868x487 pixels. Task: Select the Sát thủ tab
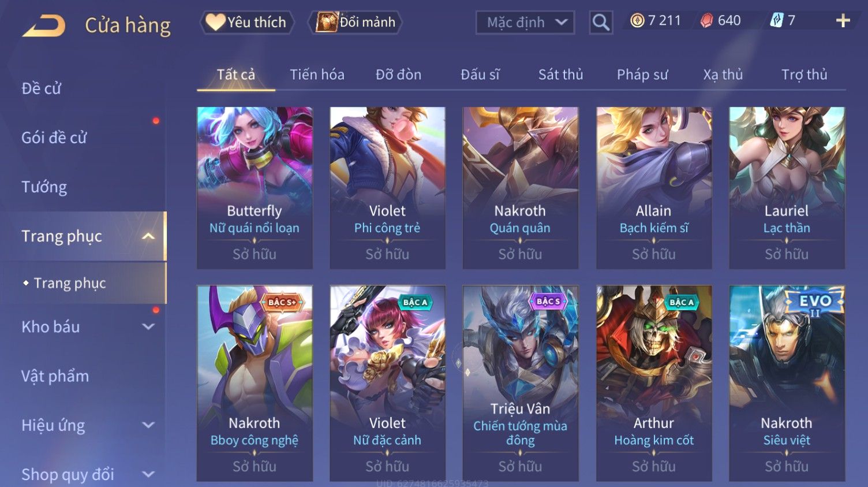pyautogui.click(x=560, y=75)
